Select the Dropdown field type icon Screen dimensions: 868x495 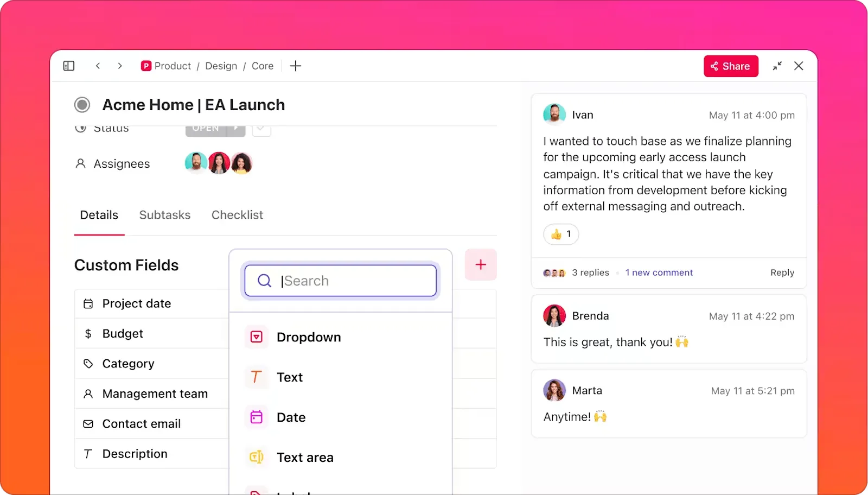click(x=257, y=337)
